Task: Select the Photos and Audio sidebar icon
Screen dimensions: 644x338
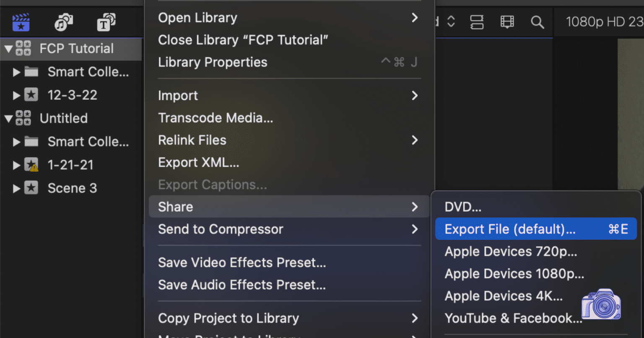Action: pyautogui.click(x=63, y=22)
